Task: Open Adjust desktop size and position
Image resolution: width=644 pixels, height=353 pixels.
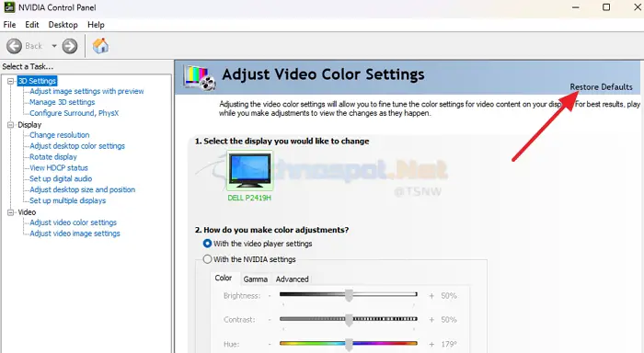Action: point(82,189)
